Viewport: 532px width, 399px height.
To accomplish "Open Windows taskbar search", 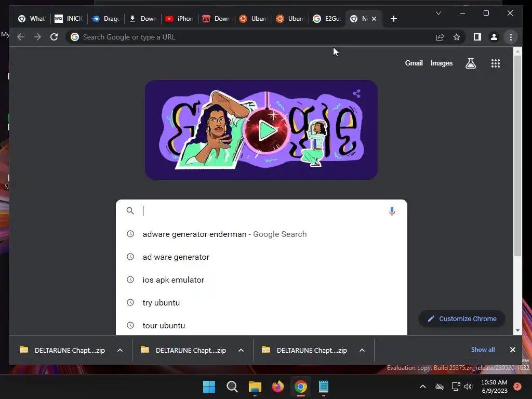I will [x=232, y=387].
